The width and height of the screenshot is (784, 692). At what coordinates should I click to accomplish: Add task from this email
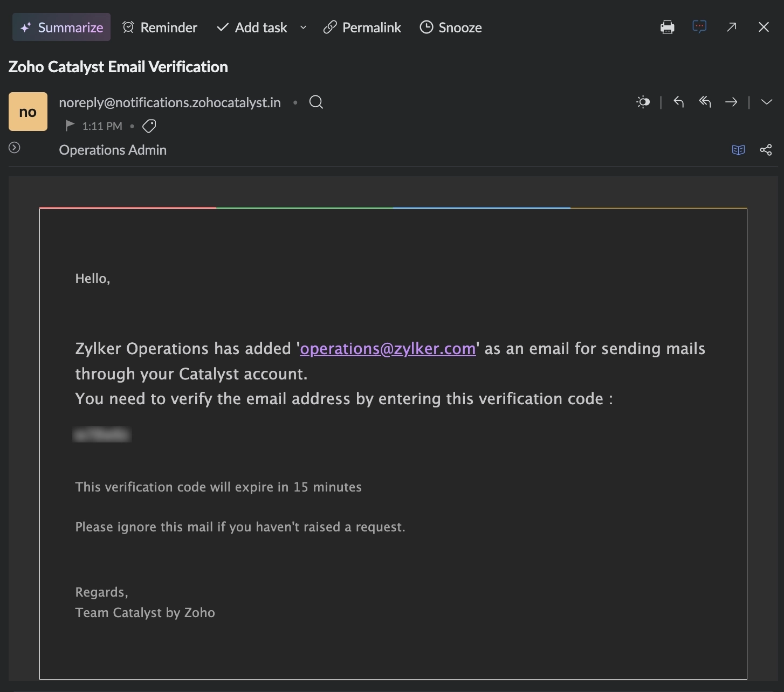pyautogui.click(x=252, y=27)
